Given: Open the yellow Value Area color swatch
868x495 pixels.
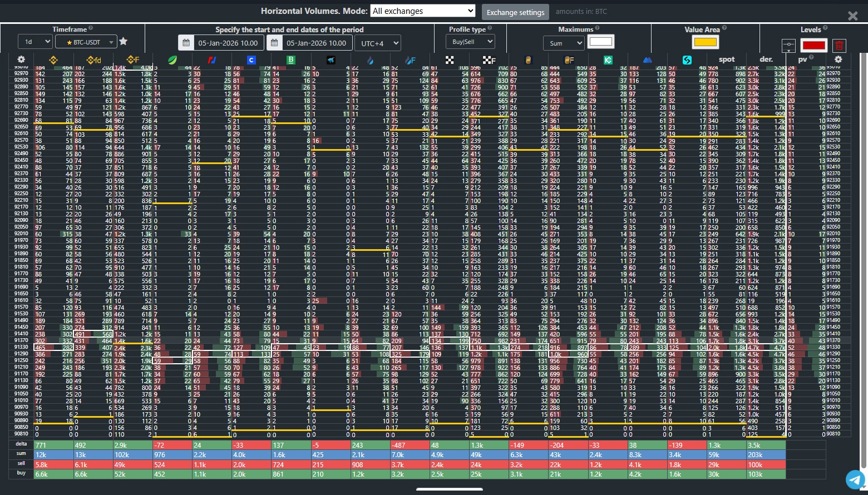Looking at the screenshot, I should 706,42.
